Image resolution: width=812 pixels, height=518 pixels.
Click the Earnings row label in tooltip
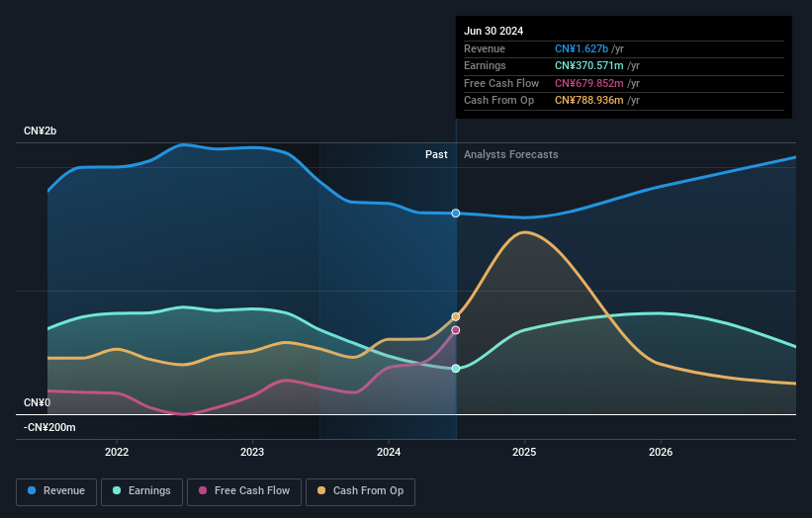485,65
